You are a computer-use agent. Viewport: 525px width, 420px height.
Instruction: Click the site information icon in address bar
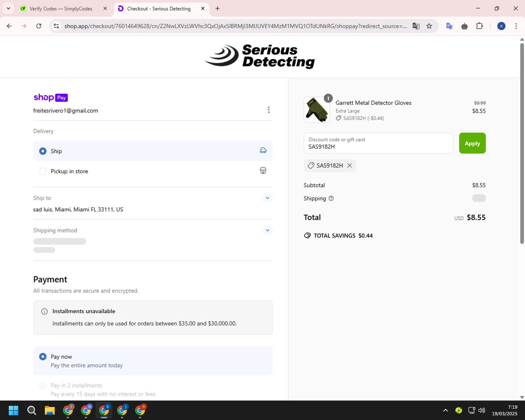[56, 26]
